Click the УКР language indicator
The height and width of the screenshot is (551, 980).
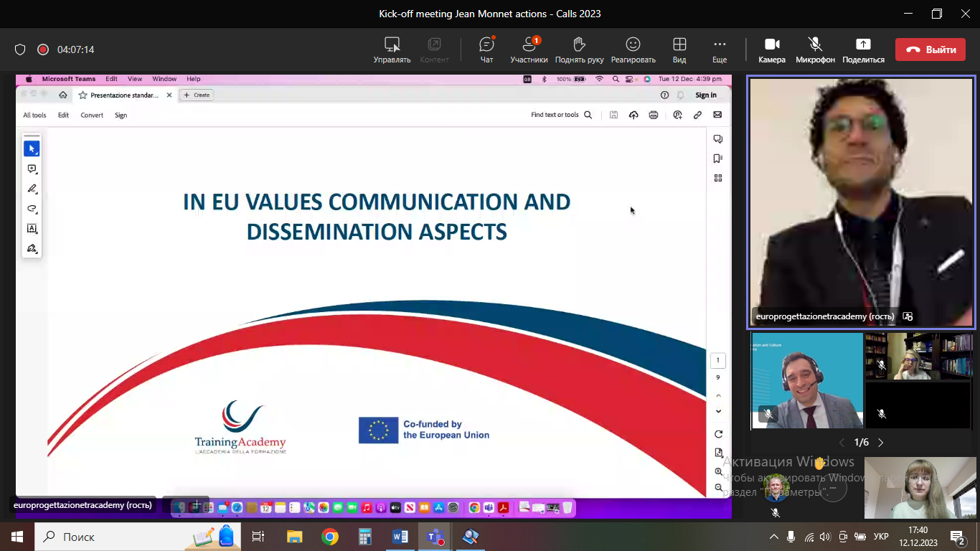(881, 537)
